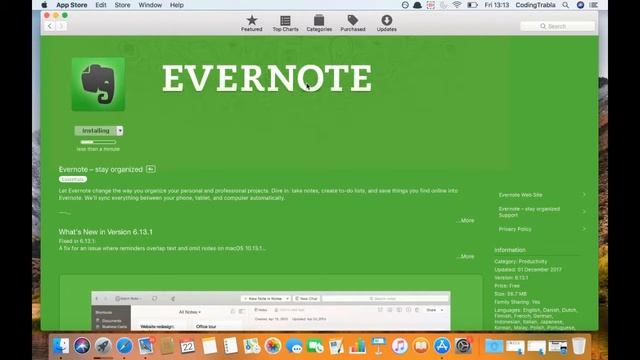Click the CodingTrabla user name
The image size is (640, 360).
(535, 5)
